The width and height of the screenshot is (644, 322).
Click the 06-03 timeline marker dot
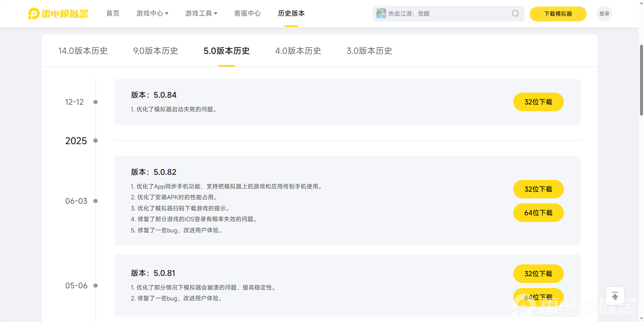[96, 201]
